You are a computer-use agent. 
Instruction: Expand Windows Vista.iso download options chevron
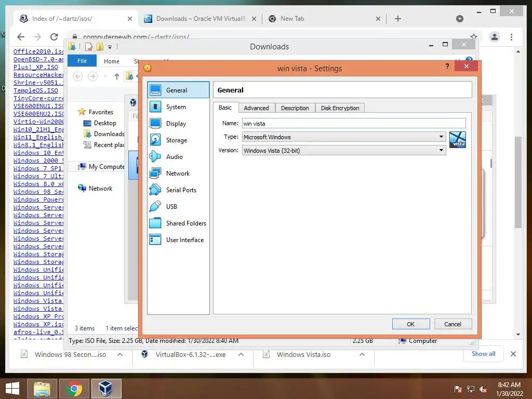tap(362, 354)
